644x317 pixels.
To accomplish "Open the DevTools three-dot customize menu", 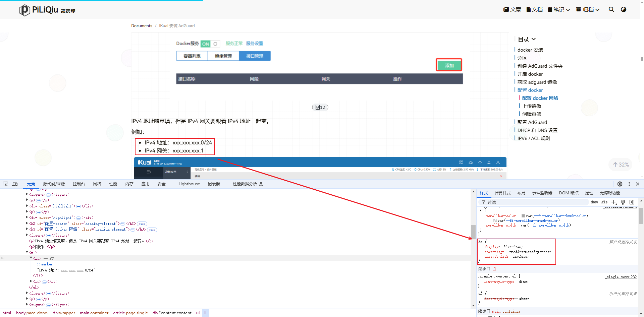I will tap(629, 184).
